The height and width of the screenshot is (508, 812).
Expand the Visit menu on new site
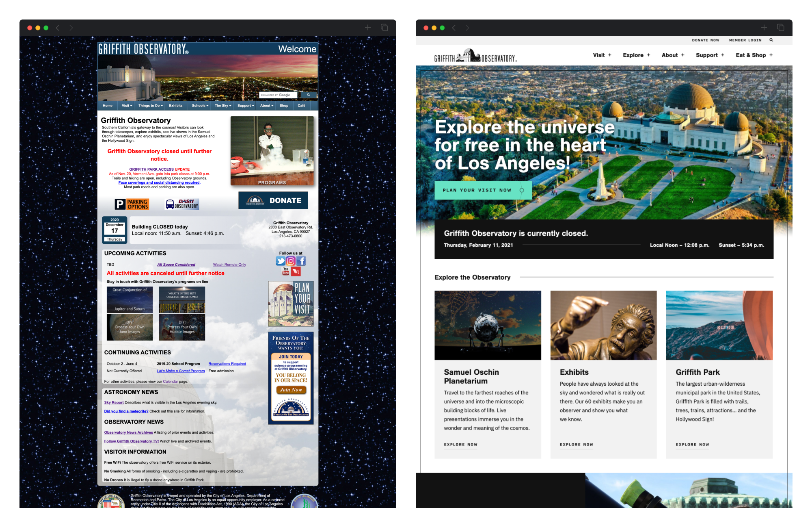(602, 55)
